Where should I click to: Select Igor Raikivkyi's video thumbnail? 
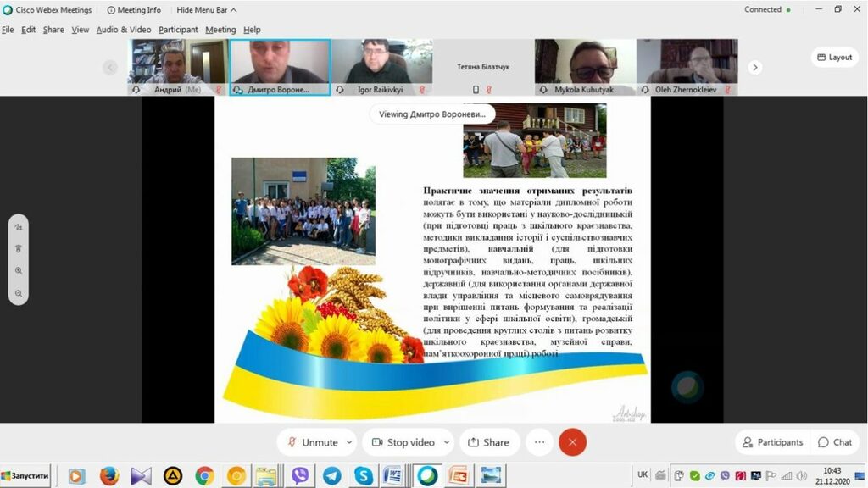click(381, 64)
